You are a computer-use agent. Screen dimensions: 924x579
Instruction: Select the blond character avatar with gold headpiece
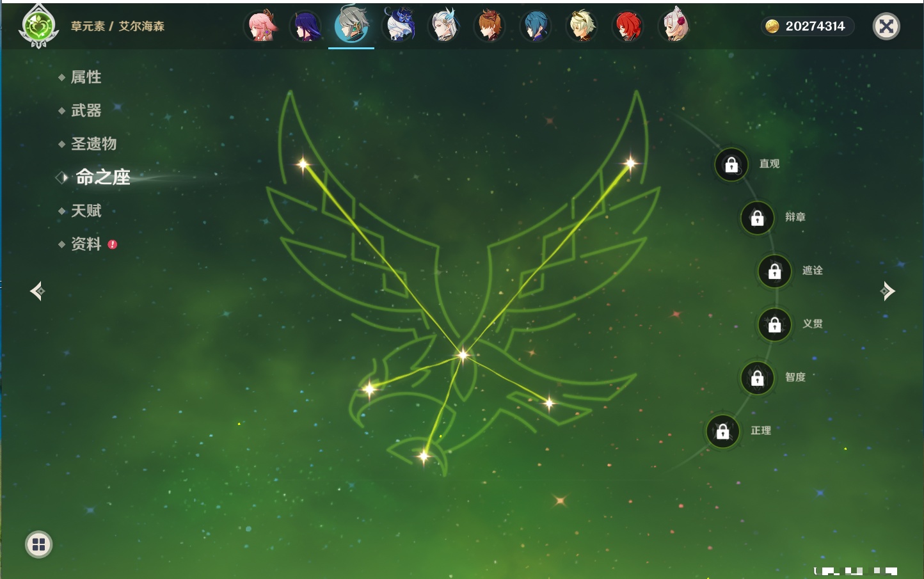click(582, 26)
